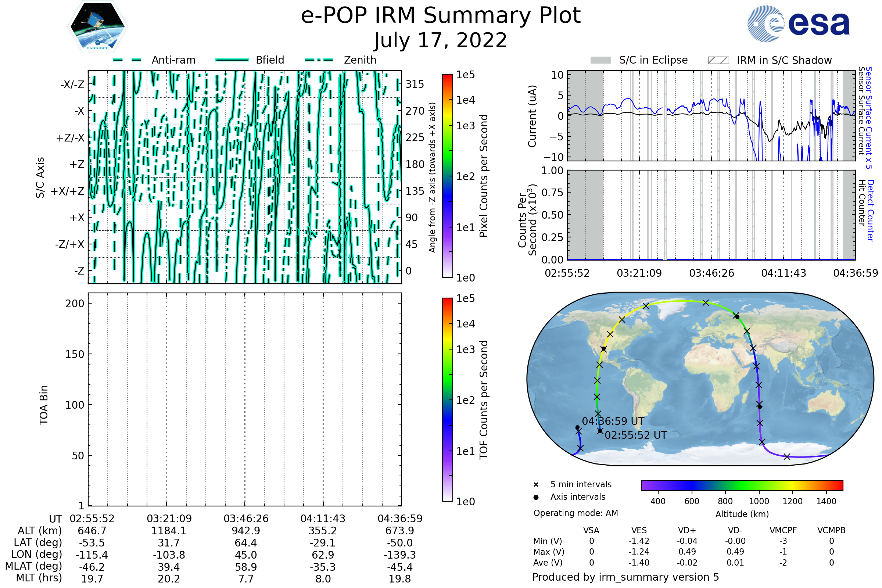Click the TOF Counts per Second colorbar
882x588 pixels.
click(447, 399)
